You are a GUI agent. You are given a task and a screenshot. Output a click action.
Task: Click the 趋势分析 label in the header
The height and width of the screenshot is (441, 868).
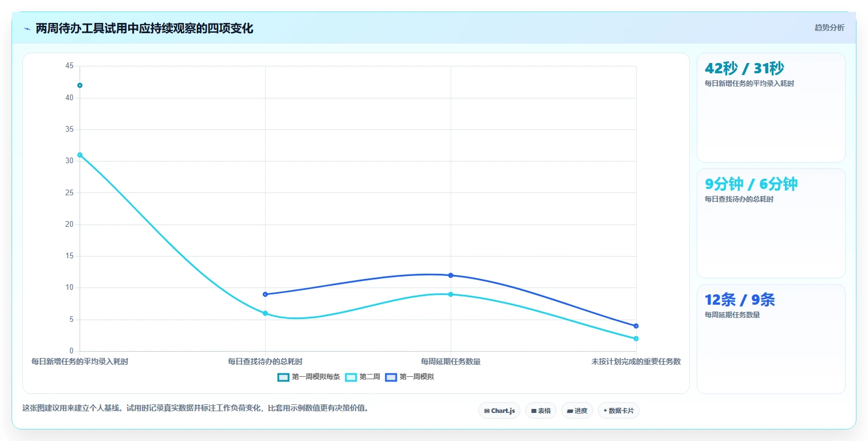(829, 27)
